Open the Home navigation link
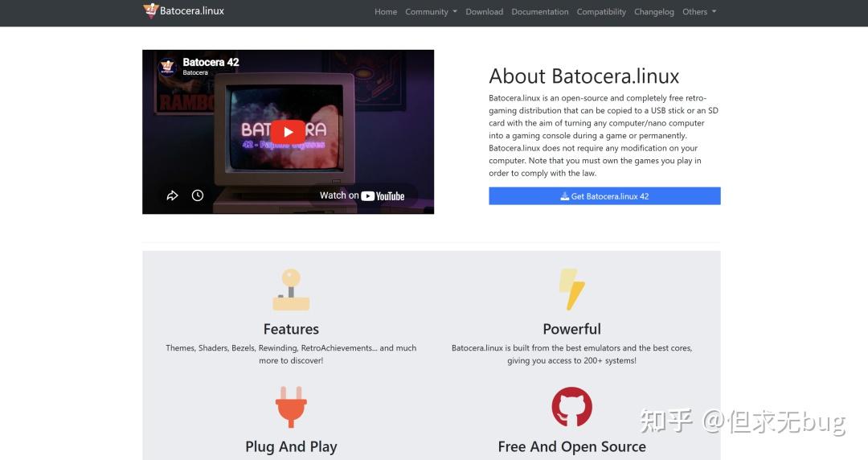 (386, 11)
